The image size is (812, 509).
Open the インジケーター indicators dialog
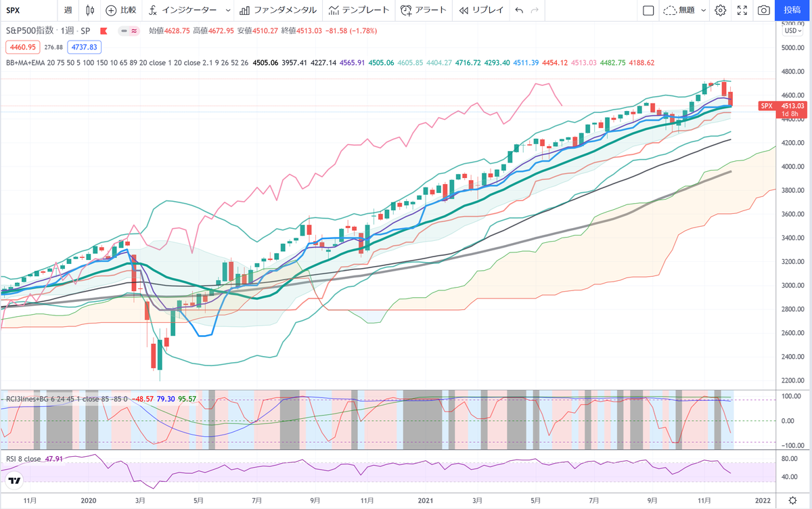[x=183, y=10]
